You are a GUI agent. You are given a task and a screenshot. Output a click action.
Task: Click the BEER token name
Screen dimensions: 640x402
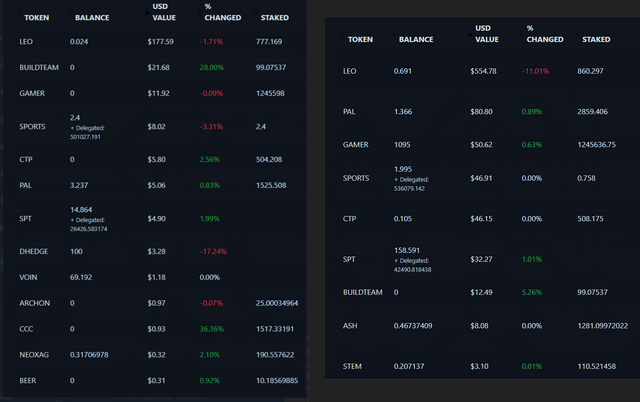27,381
